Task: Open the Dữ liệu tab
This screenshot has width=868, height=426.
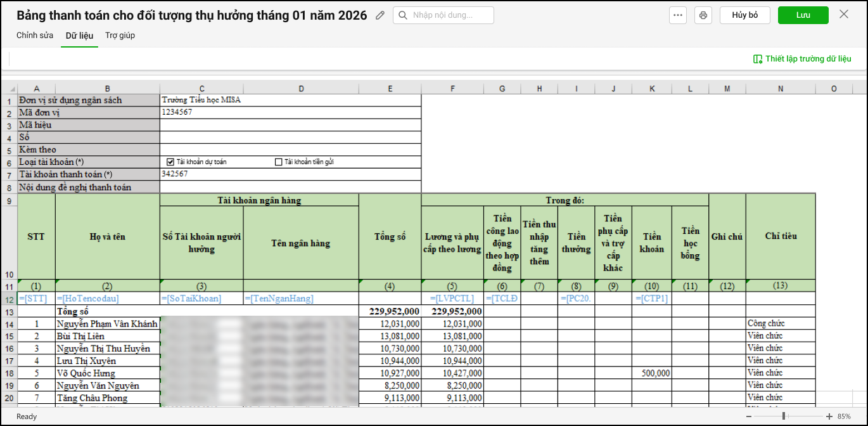Action: pos(79,35)
